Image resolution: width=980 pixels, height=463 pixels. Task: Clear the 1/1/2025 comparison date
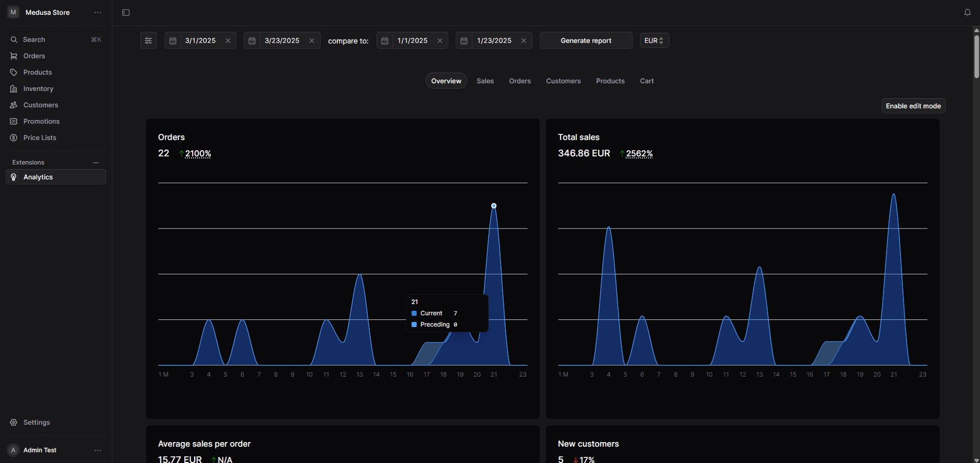pyautogui.click(x=440, y=40)
